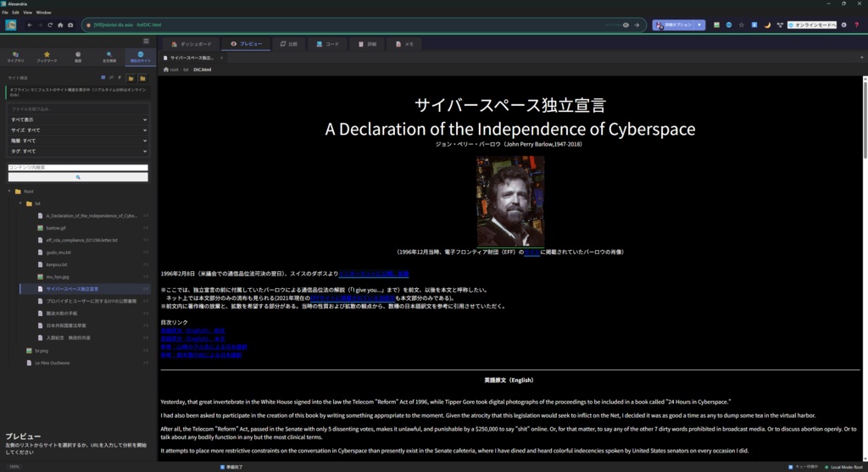This screenshot has height=472, width=868.
Task: Open the sidebar hamburger menu
Action: coord(146,41)
